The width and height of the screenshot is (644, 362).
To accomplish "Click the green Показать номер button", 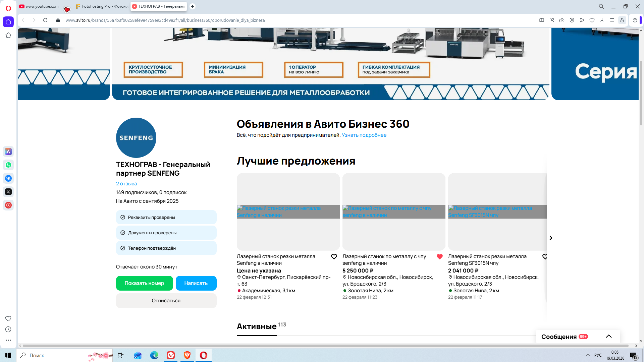I will coord(144,283).
